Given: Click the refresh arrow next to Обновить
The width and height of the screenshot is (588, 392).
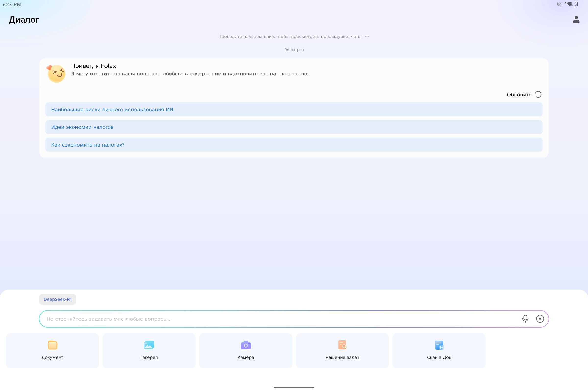Looking at the screenshot, I should coord(538,95).
